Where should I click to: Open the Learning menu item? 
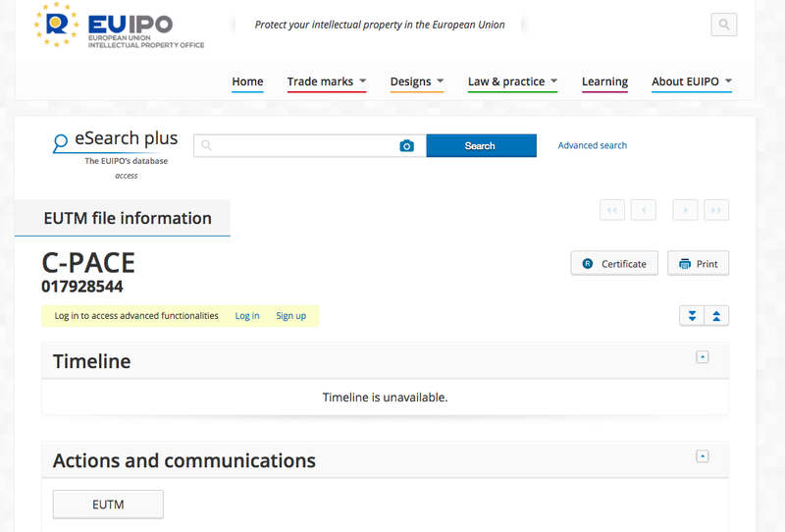click(604, 81)
